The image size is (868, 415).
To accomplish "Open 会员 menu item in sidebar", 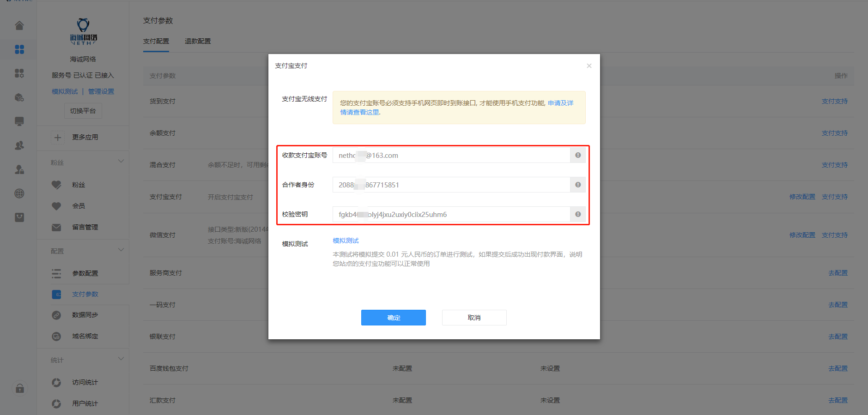I will (79, 206).
